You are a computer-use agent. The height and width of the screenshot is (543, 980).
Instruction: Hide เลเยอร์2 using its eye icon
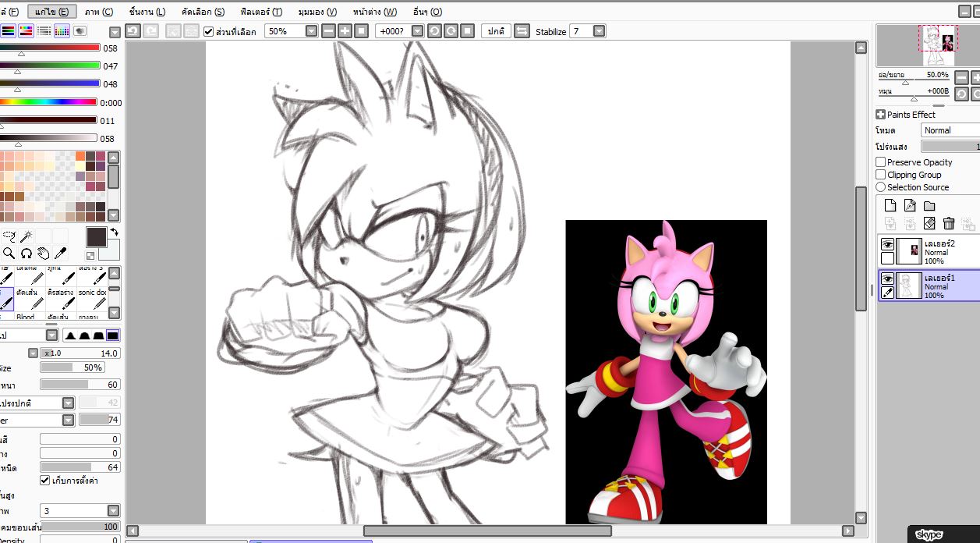[x=887, y=244]
